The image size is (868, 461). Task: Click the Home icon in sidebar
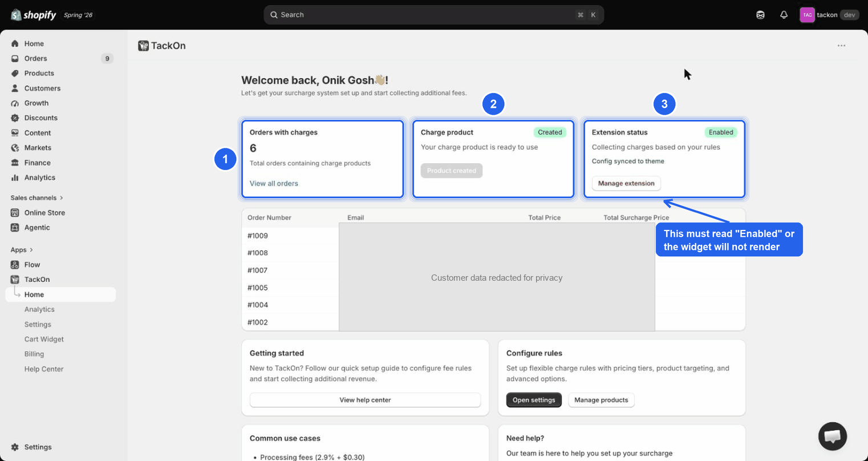pos(15,43)
